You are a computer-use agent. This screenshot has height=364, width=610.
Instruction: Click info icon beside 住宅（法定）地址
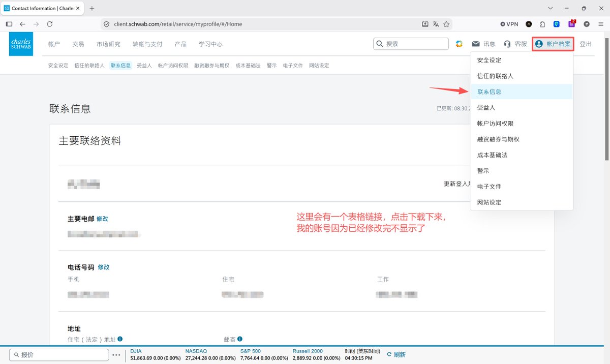click(x=120, y=339)
